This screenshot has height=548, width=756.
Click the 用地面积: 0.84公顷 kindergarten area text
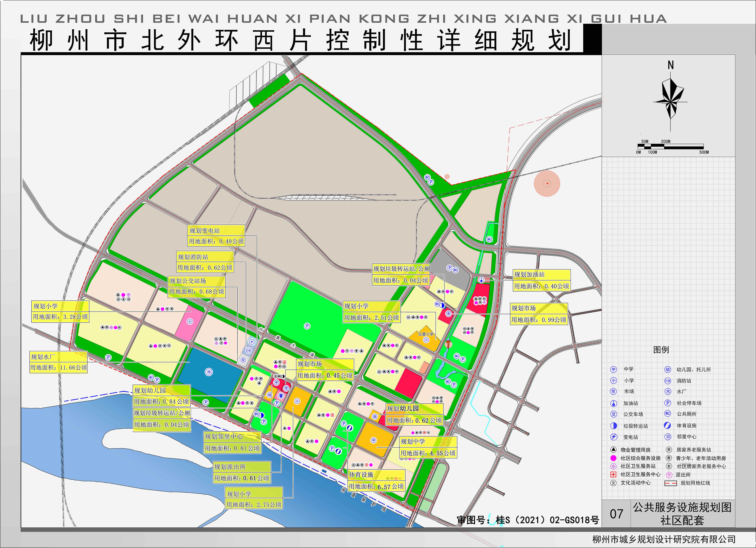[161, 401]
